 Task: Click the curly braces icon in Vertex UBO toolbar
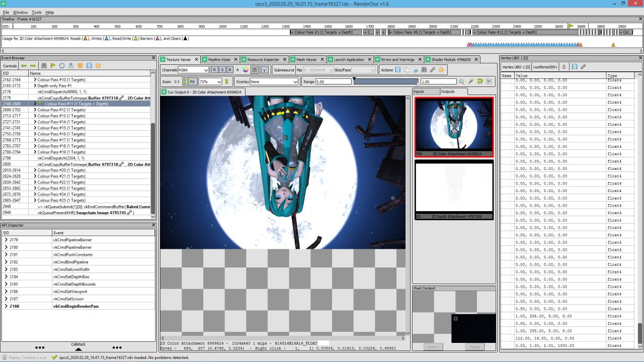pos(564,66)
